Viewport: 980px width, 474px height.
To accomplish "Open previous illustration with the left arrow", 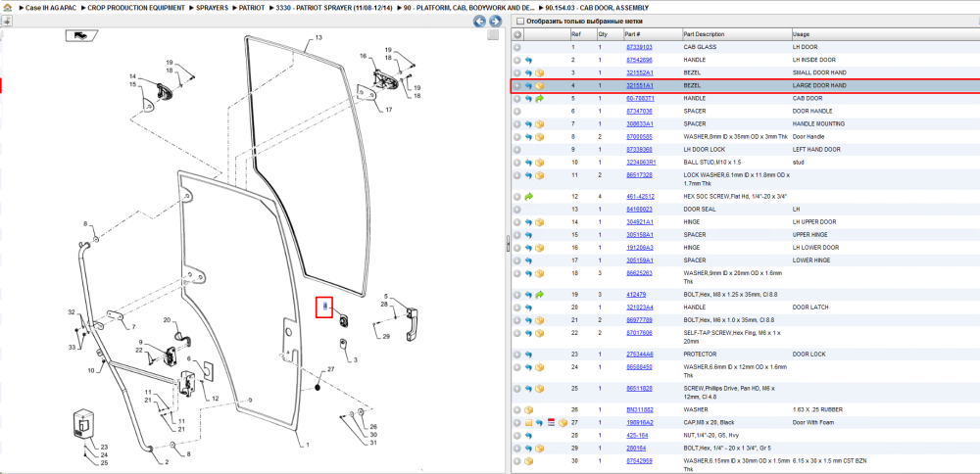I will (x=479, y=22).
